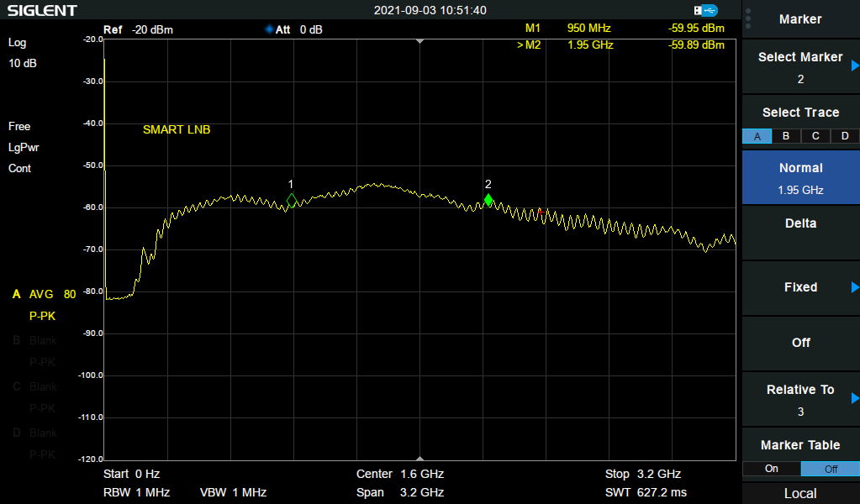This screenshot has height=504, width=860.
Task: Click the Marker menu title
Action: click(x=800, y=19)
